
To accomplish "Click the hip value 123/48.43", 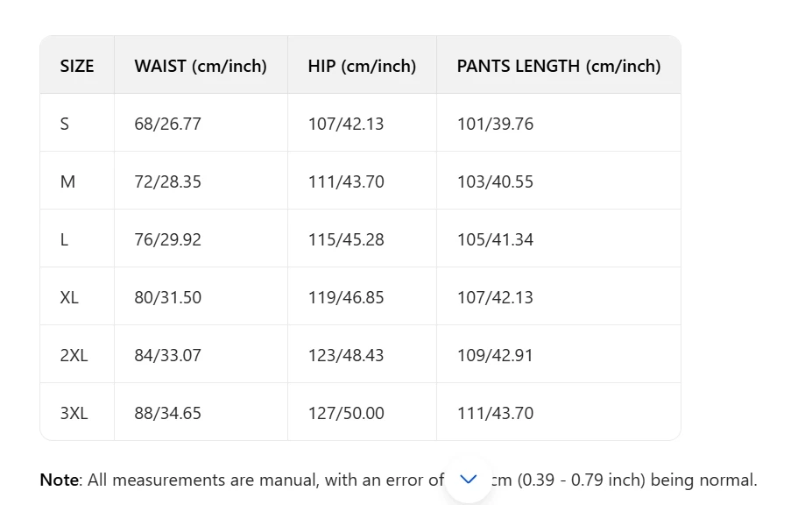I will coord(346,356).
